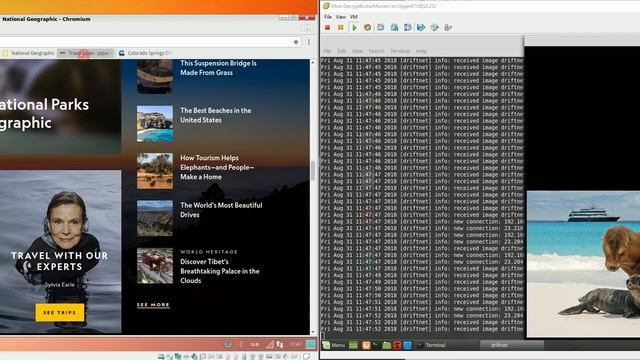Bookmark page with the star icon

pos(296,42)
